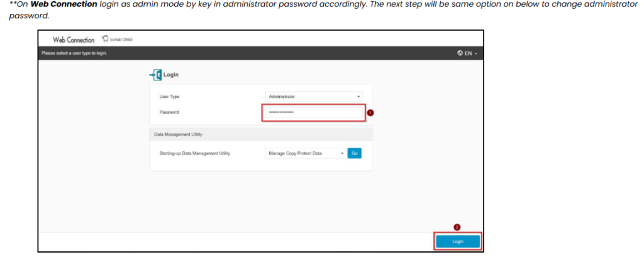The height and width of the screenshot is (257, 644).
Task: Click the red step 2 marker badge
Action: [x=457, y=227]
